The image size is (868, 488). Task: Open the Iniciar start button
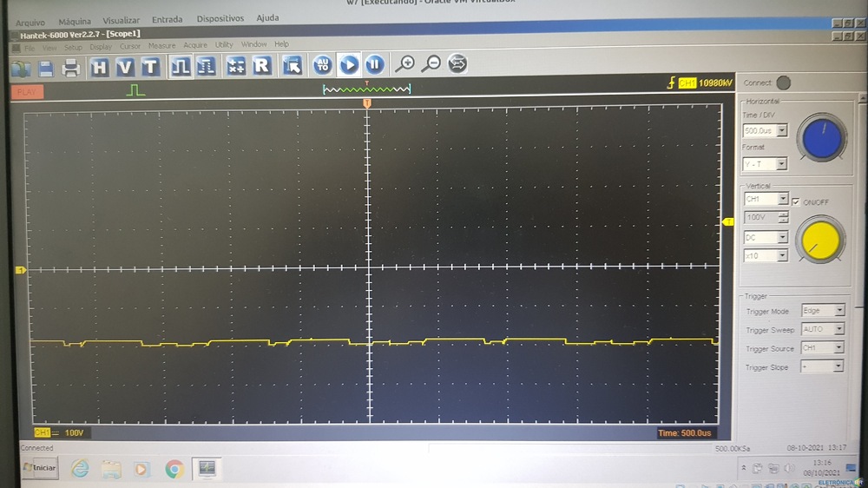pyautogui.click(x=41, y=468)
